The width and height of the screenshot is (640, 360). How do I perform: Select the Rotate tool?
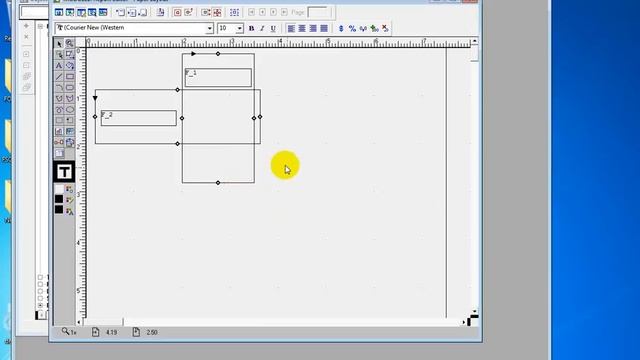pos(70,65)
